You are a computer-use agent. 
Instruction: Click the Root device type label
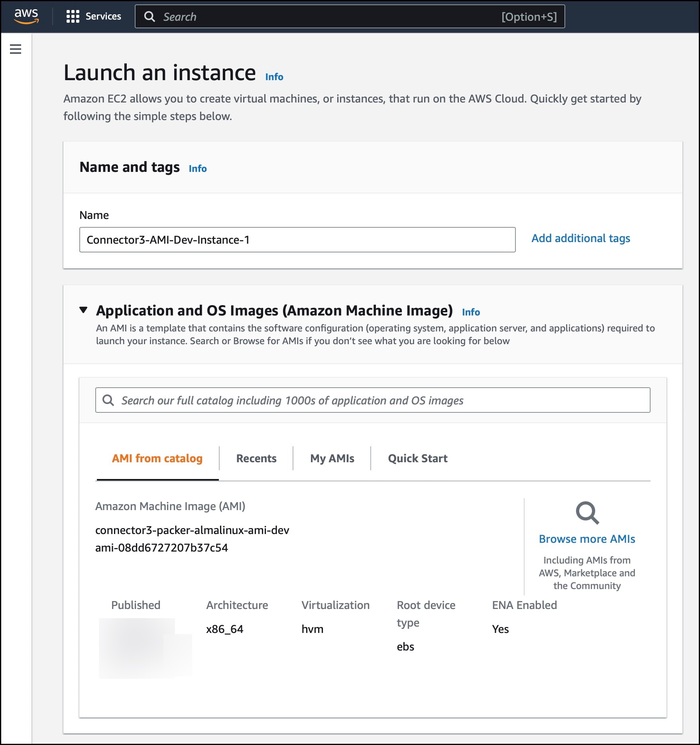(x=426, y=614)
